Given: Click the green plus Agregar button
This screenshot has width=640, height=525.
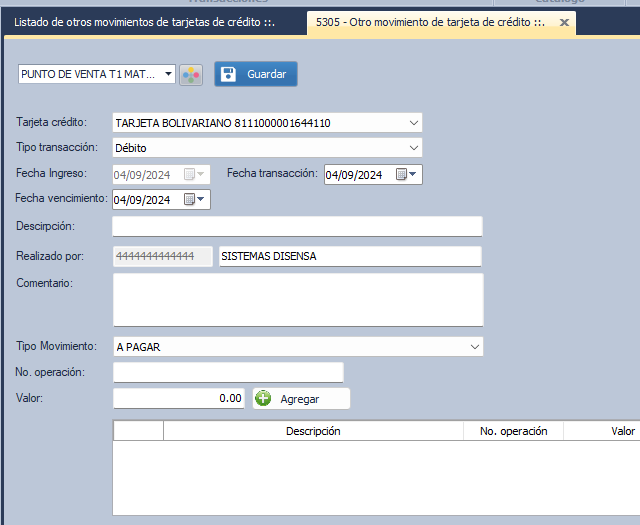Looking at the screenshot, I should point(300,398).
